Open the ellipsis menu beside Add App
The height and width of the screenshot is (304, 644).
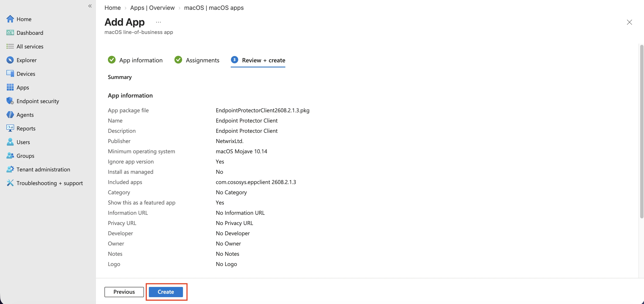pos(158,22)
